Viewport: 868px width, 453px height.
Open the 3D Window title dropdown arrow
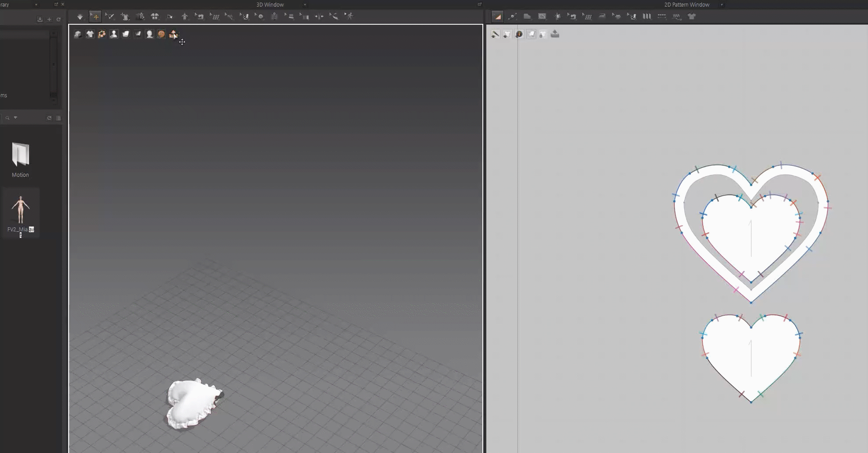click(x=305, y=5)
